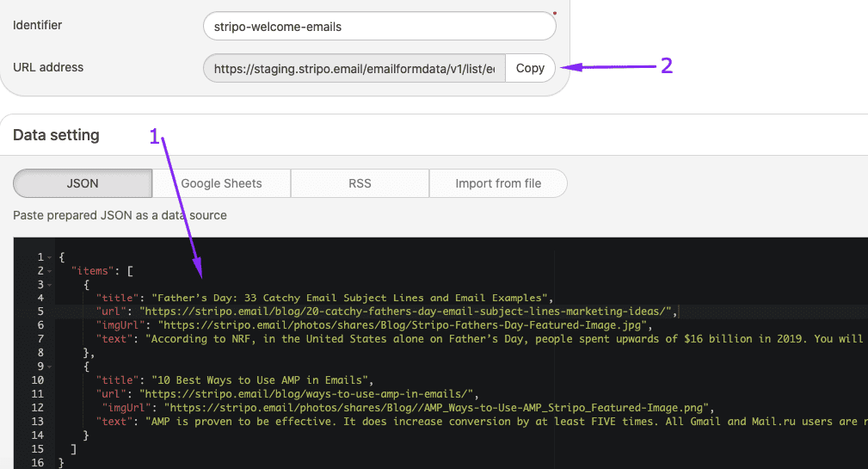This screenshot has width=868, height=469.
Task: Click the AMP Featured-Image.png imgUrl line
Action: click(x=408, y=408)
